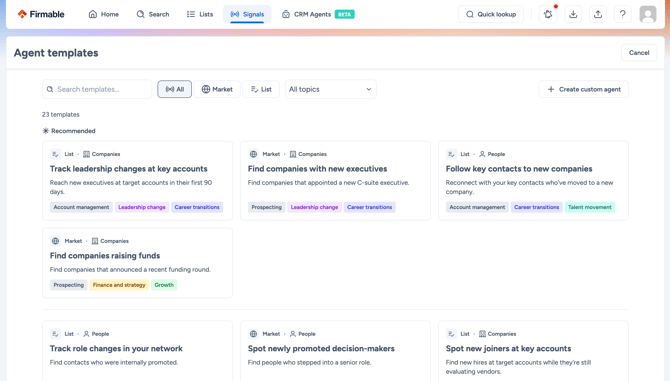Click building icon on Spot new joiners card

[482, 334]
